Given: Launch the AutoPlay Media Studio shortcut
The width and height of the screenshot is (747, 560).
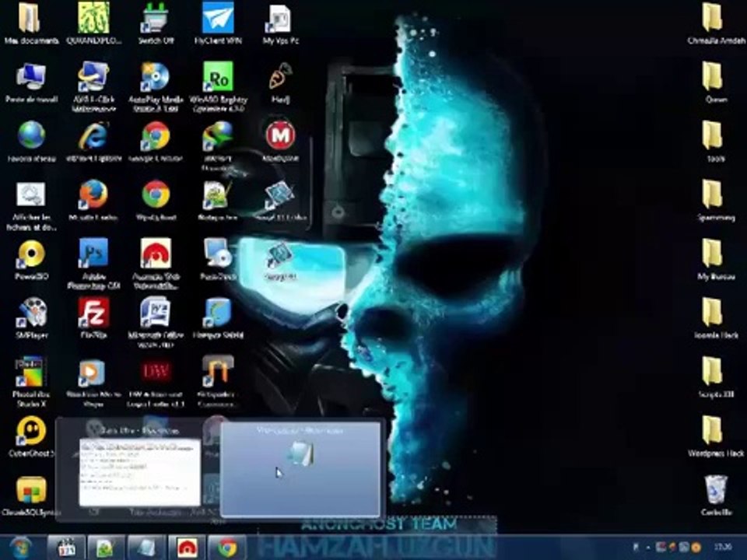Looking at the screenshot, I should (x=156, y=77).
